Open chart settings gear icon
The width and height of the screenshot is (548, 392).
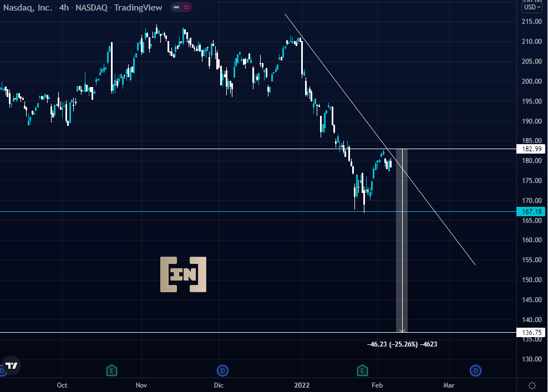(x=532, y=385)
